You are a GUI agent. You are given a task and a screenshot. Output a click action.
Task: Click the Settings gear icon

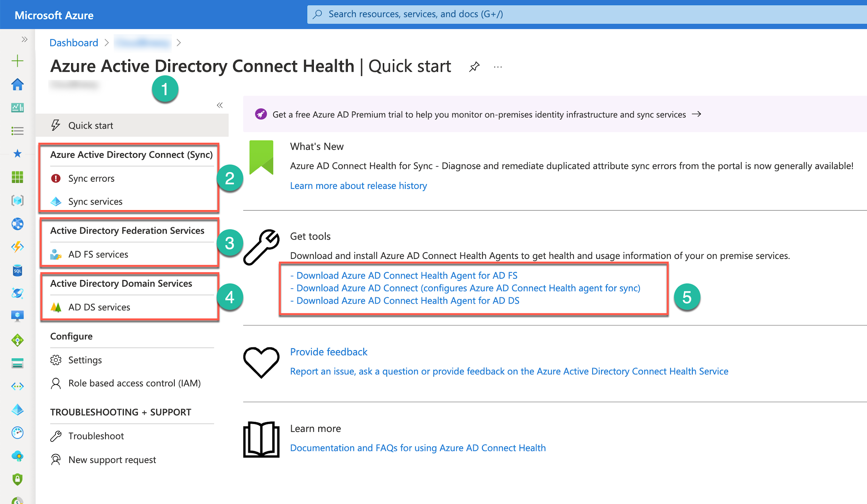coord(56,360)
